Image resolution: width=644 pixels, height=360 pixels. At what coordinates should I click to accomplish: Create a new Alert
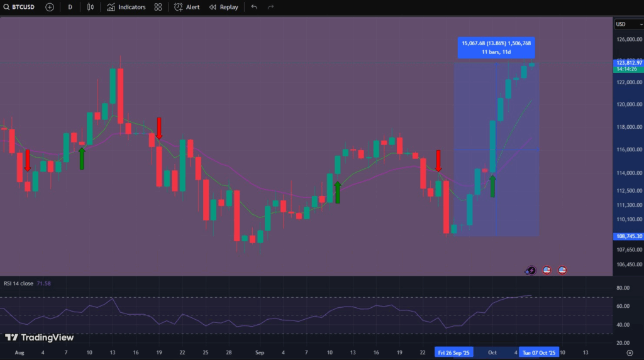187,7
